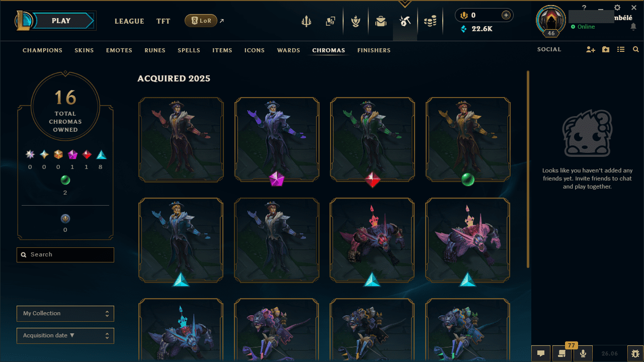
Task: Select the purple chroma thumbnail with pink gem
Action: point(277,139)
